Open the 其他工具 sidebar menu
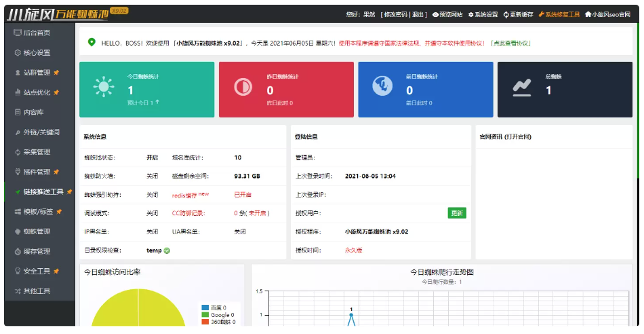The image size is (644, 334). pos(40,291)
